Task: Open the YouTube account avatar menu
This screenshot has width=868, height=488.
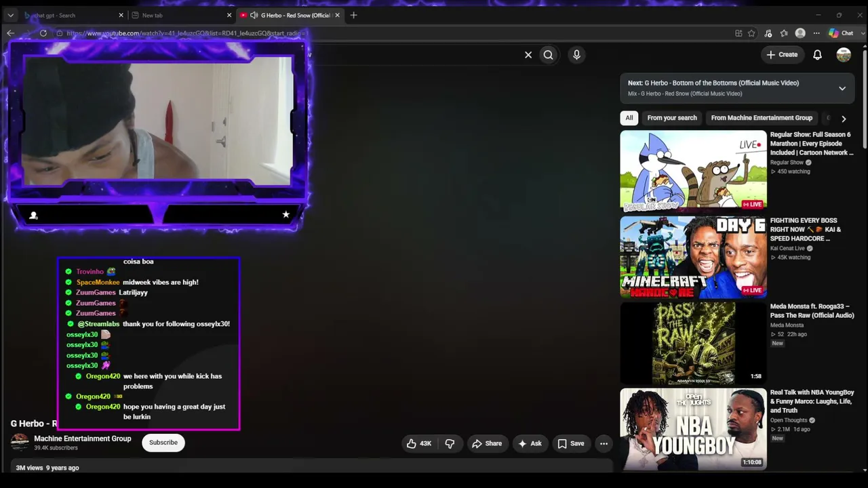Action: tap(844, 55)
